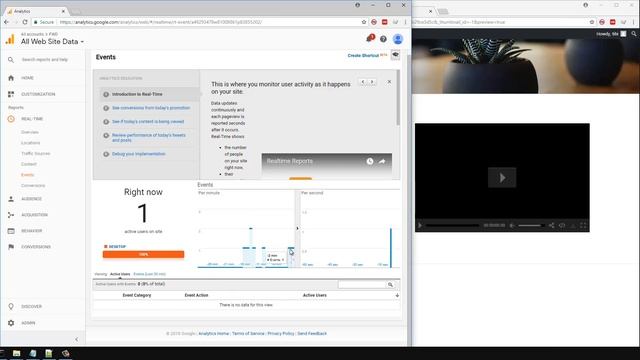Open Customization via the dashboard icon
The width and height of the screenshot is (640, 360).
click(x=11, y=94)
